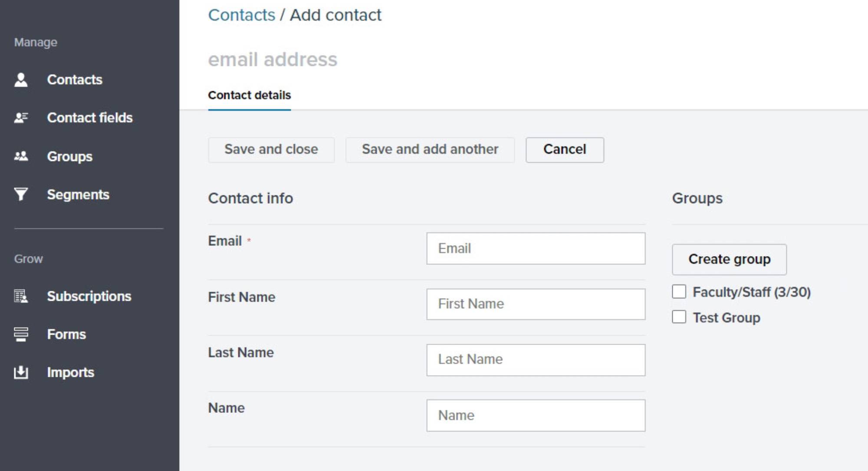Image resolution: width=868 pixels, height=471 pixels.
Task: Click the Contact fields icon
Action: 21,118
